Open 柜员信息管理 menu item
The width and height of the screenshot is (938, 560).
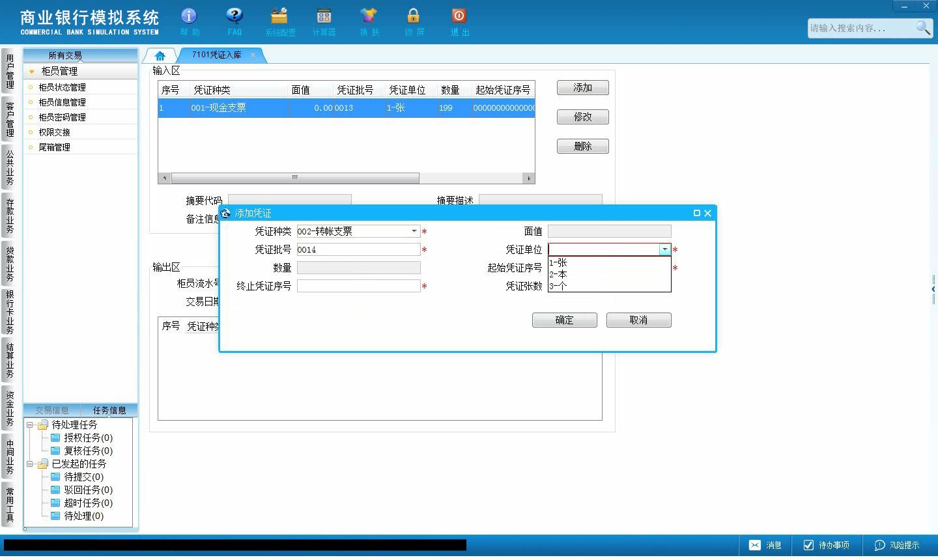pyautogui.click(x=62, y=102)
